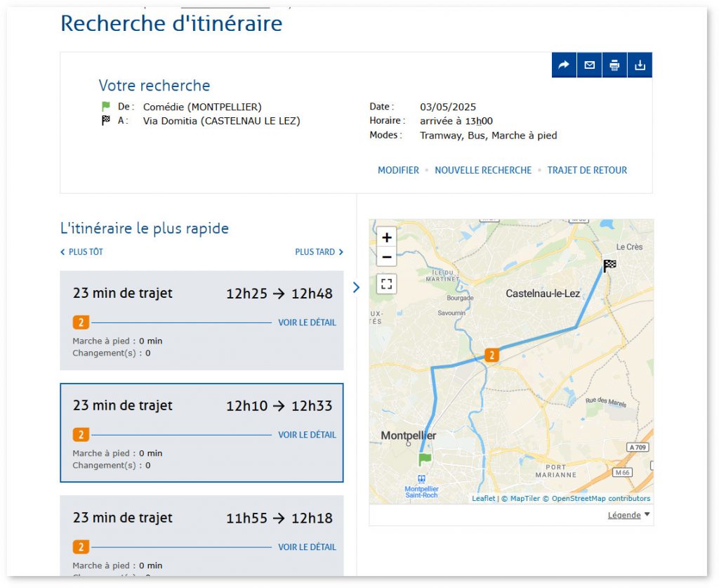Screen dimensions: 719x588
Task: View detail of 12h25 to 12h48 trip
Action: click(307, 322)
